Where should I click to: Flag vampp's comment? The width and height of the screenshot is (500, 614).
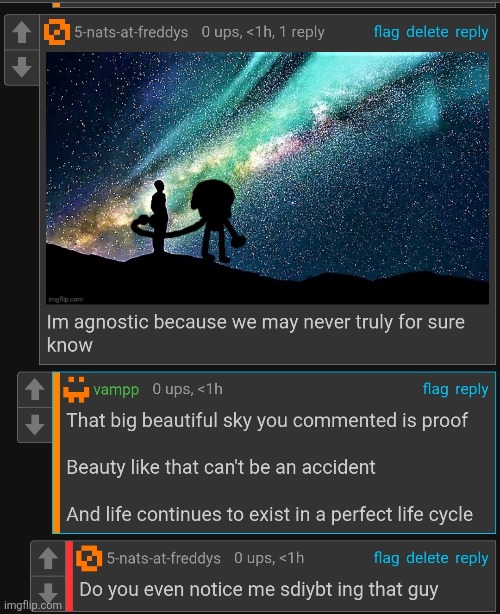point(435,389)
